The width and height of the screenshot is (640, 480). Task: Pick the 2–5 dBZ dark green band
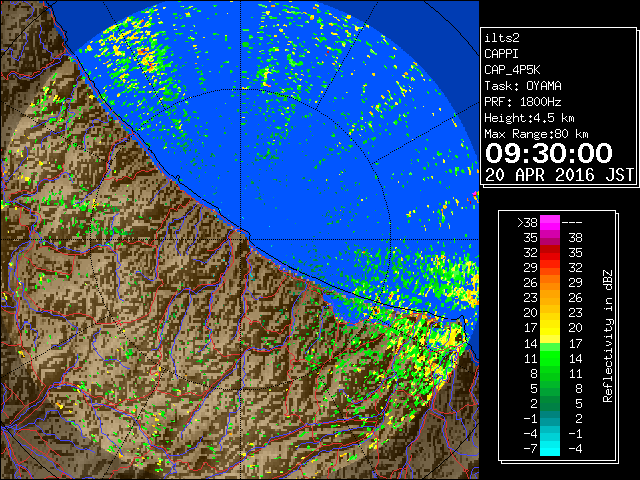(550, 403)
